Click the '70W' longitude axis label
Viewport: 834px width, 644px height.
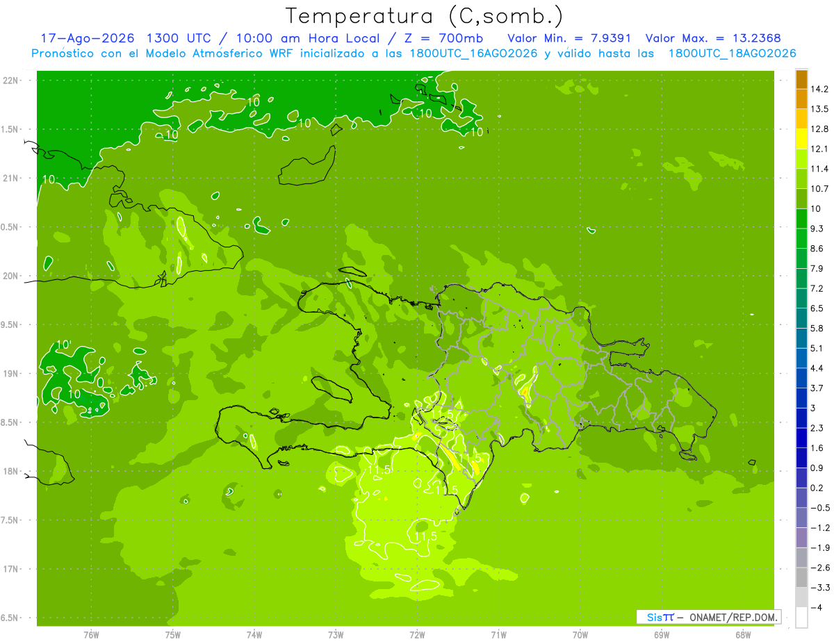580,634
